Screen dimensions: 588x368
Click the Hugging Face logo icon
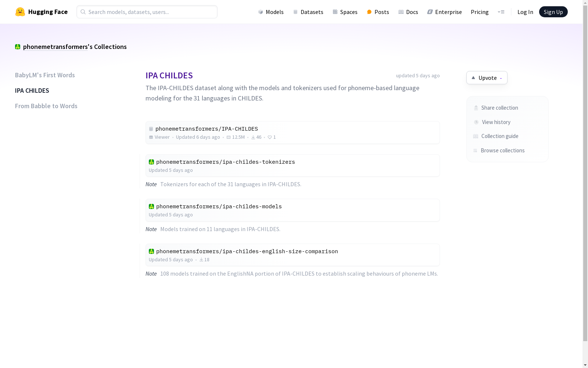(20, 12)
